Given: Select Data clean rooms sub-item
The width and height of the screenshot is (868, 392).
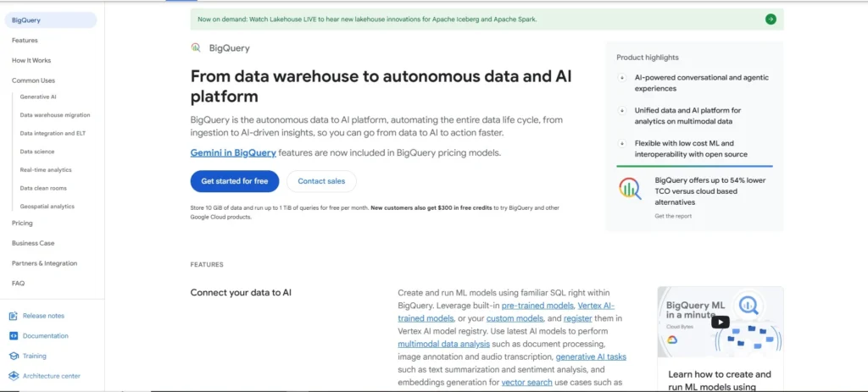Looking at the screenshot, I should click(43, 188).
